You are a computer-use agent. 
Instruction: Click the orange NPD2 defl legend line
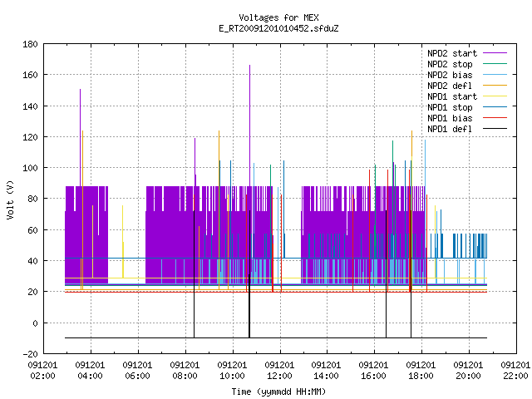[495, 86]
